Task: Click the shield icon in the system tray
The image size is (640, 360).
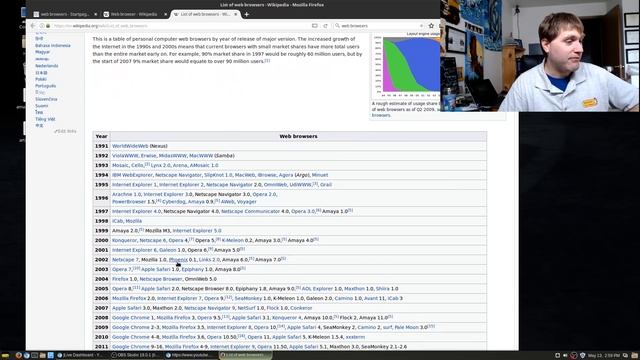Action: (582, 356)
